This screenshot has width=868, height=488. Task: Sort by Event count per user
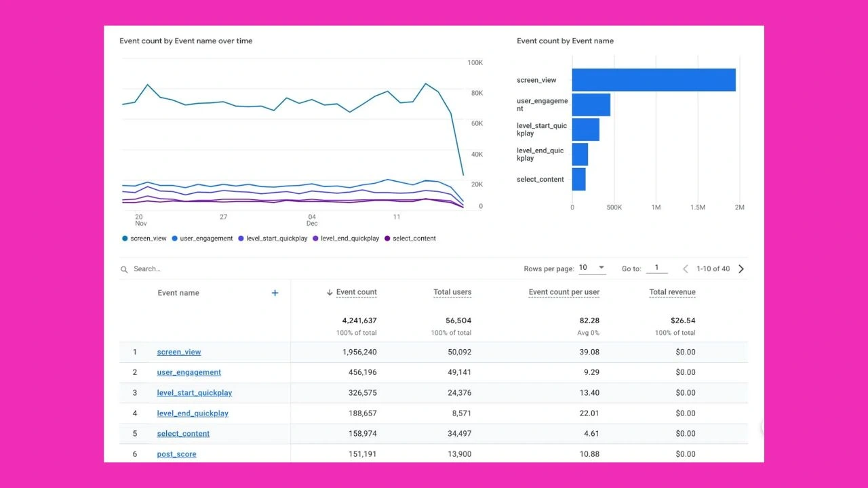564,292
